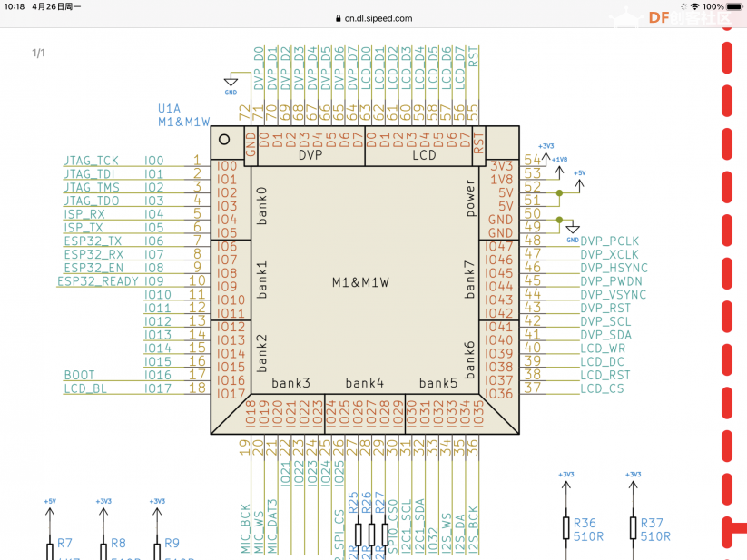Tap the lock icon beside the URL
The image size is (747, 560).
click(x=339, y=18)
